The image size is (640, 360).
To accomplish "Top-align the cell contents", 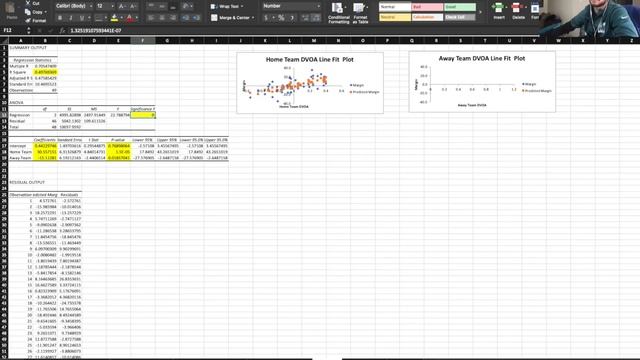I will (x=151, y=6).
